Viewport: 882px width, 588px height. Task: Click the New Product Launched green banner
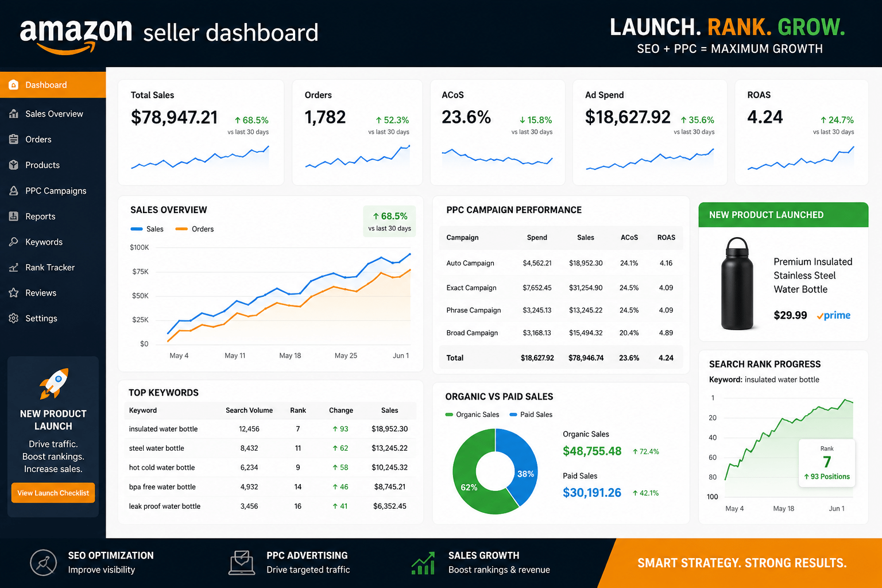(x=783, y=215)
